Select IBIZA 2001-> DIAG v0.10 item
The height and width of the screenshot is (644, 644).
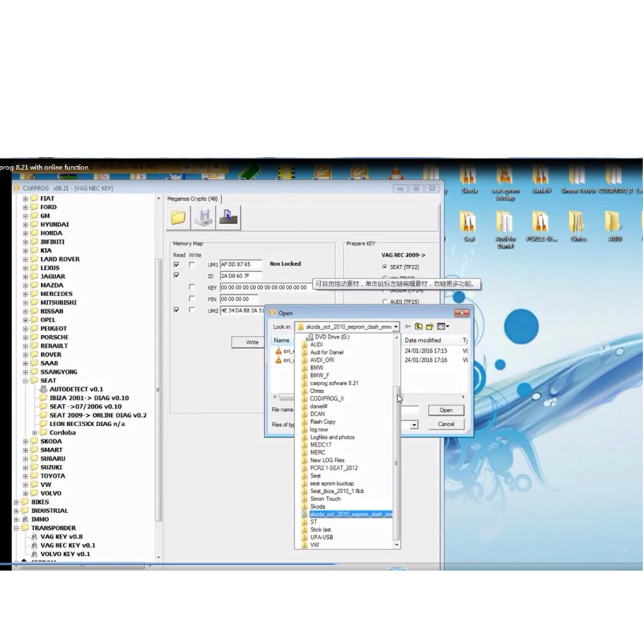pos(89,398)
